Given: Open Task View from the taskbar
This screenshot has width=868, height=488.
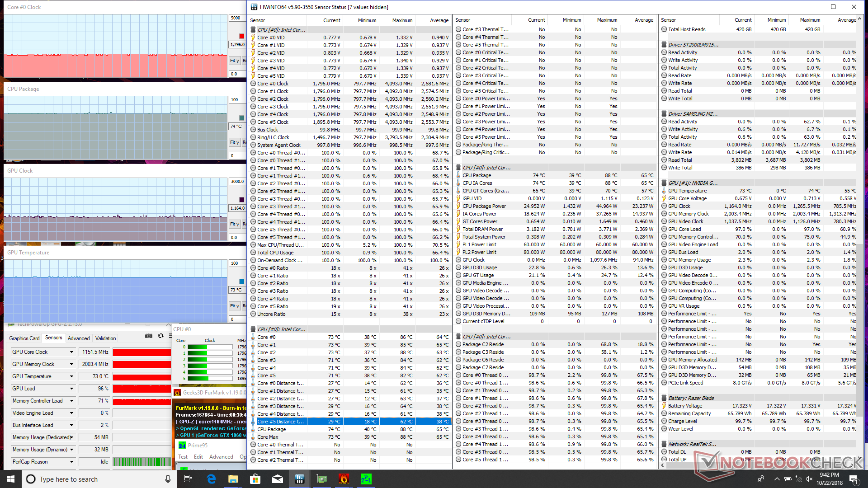Looking at the screenshot, I should click(189, 479).
